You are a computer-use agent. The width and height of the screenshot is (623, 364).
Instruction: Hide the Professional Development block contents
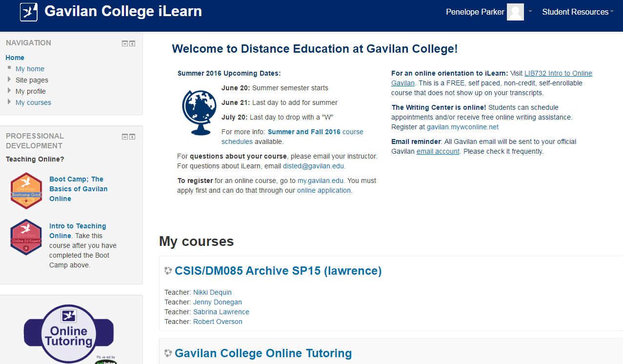pyautogui.click(x=125, y=137)
